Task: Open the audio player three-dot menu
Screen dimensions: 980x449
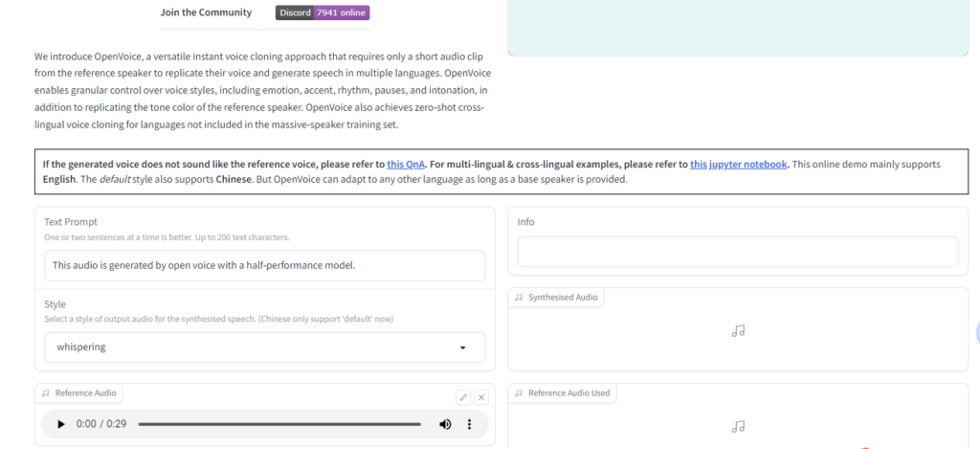Action: (x=469, y=424)
